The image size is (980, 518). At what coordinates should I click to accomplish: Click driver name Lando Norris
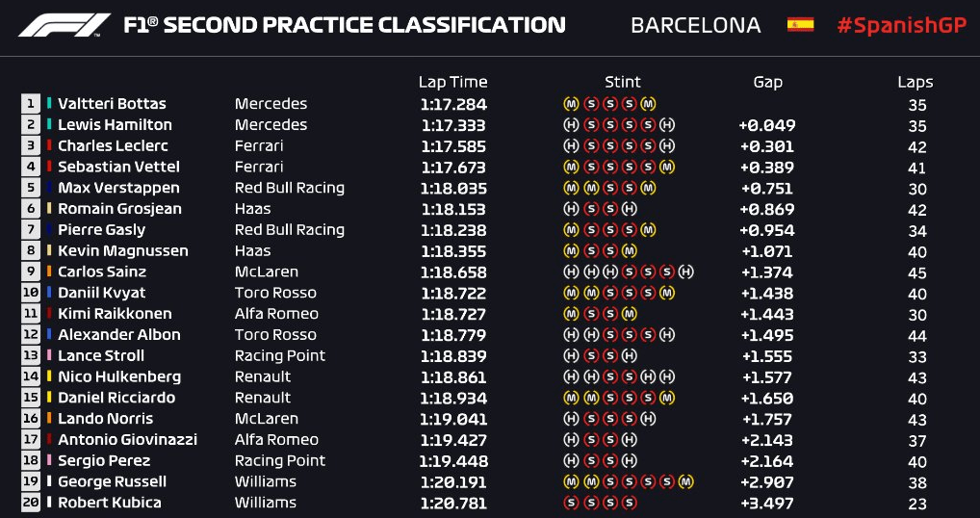click(105, 419)
